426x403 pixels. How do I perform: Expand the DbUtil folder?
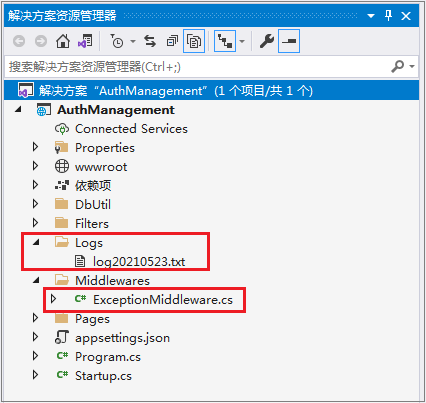(x=35, y=204)
